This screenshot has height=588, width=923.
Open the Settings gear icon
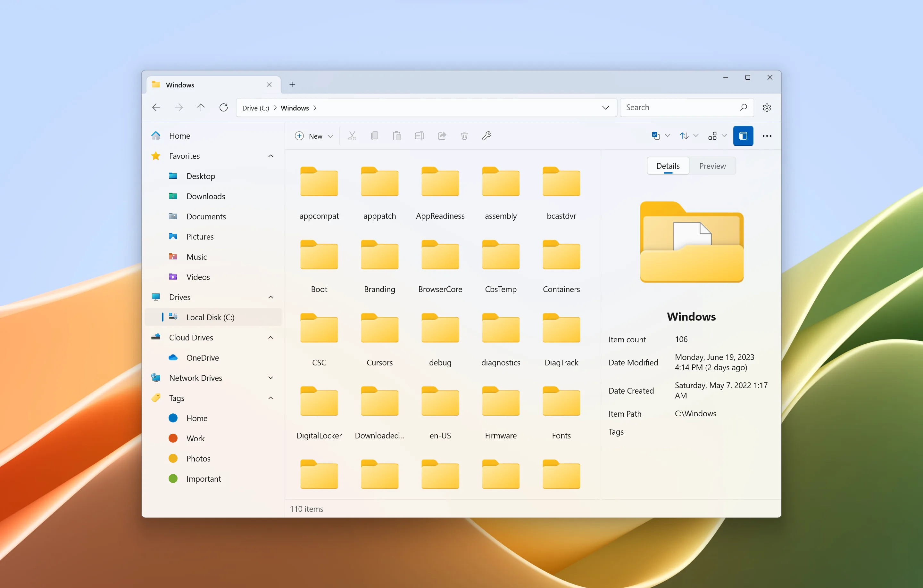coord(767,108)
